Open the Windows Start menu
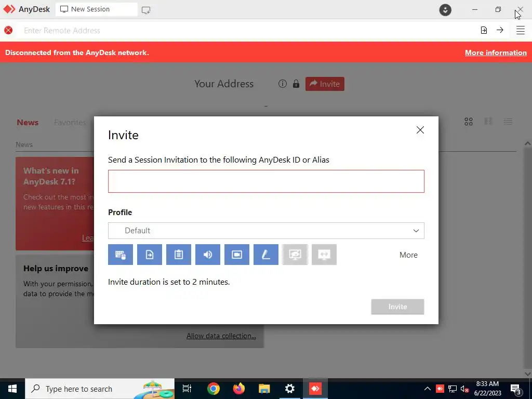The width and height of the screenshot is (532, 399). [x=12, y=389]
